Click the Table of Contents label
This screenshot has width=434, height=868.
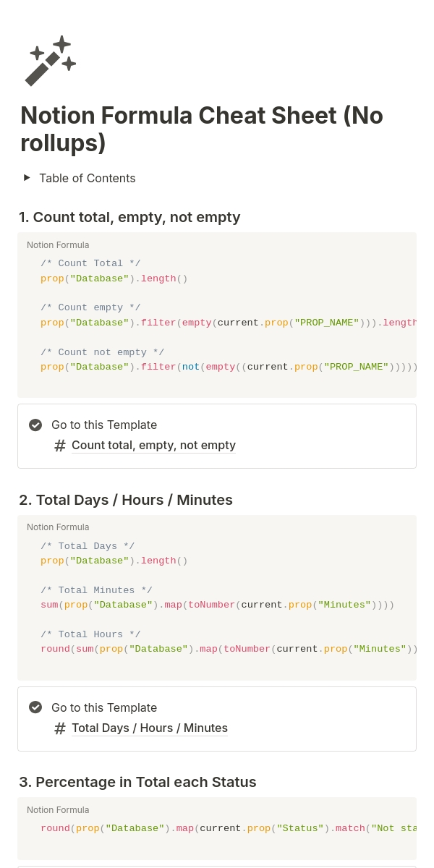(x=87, y=178)
